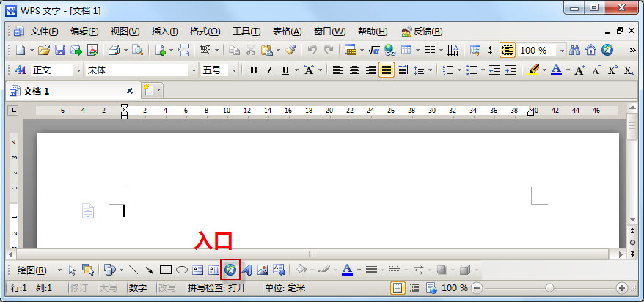Open the font name dropdown 宋体
Screen dimensions: 644x302
[x=194, y=70]
